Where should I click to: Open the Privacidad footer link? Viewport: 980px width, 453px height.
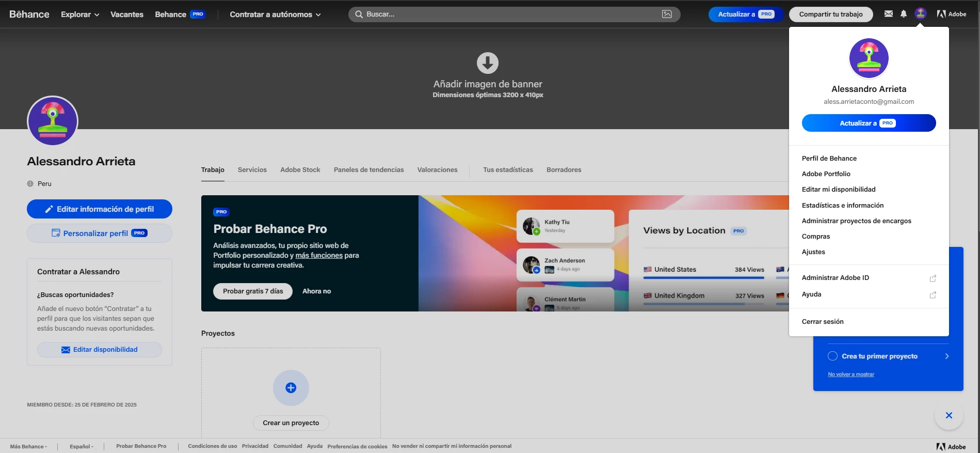coord(255,446)
